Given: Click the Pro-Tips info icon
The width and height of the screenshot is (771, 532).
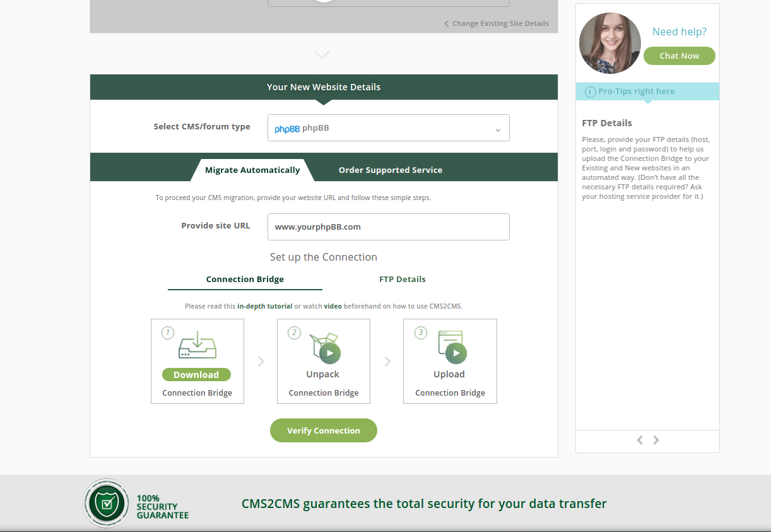Looking at the screenshot, I should [591, 92].
